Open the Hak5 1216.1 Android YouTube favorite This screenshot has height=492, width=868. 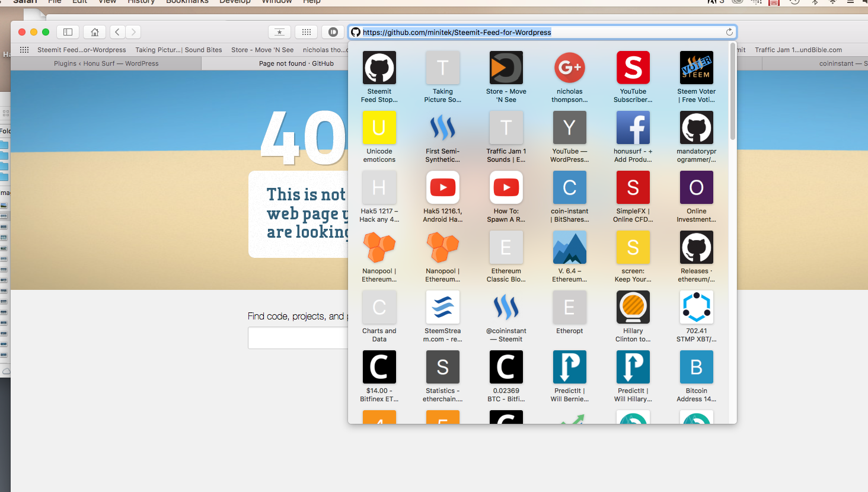click(x=443, y=187)
